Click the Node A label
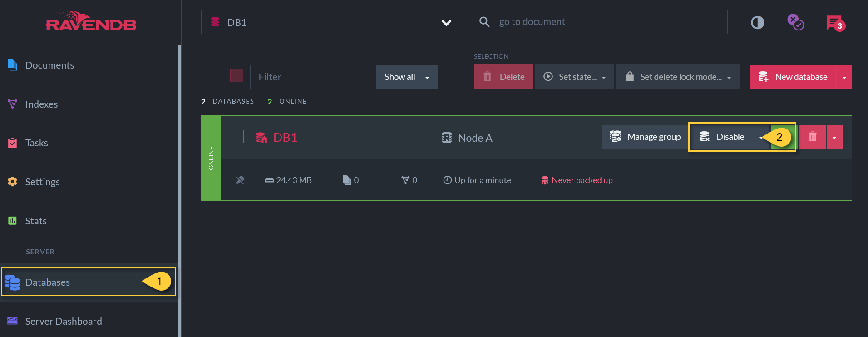Image resolution: width=868 pixels, height=337 pixels. pos(475,138)
